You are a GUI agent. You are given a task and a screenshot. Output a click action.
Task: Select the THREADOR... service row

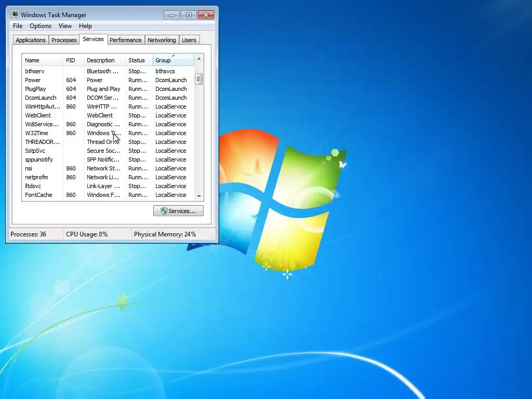[x=108, y=142]
